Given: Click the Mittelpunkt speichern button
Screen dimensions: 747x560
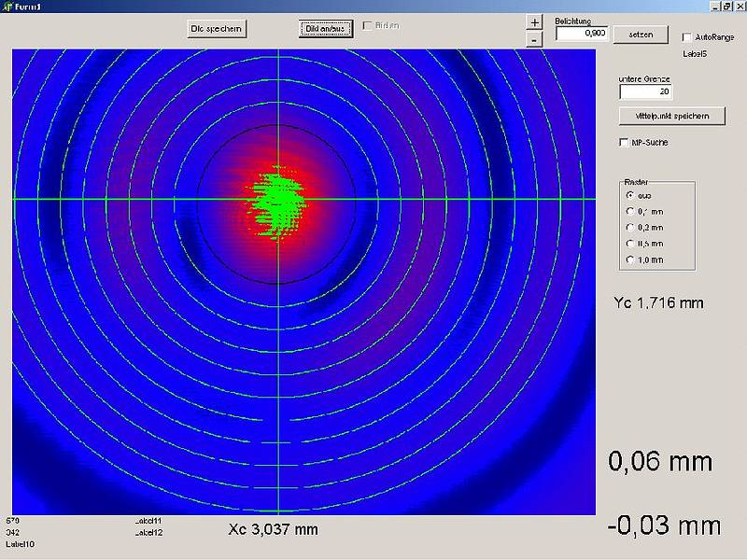Looking at the screenshot, I should 671,117.
